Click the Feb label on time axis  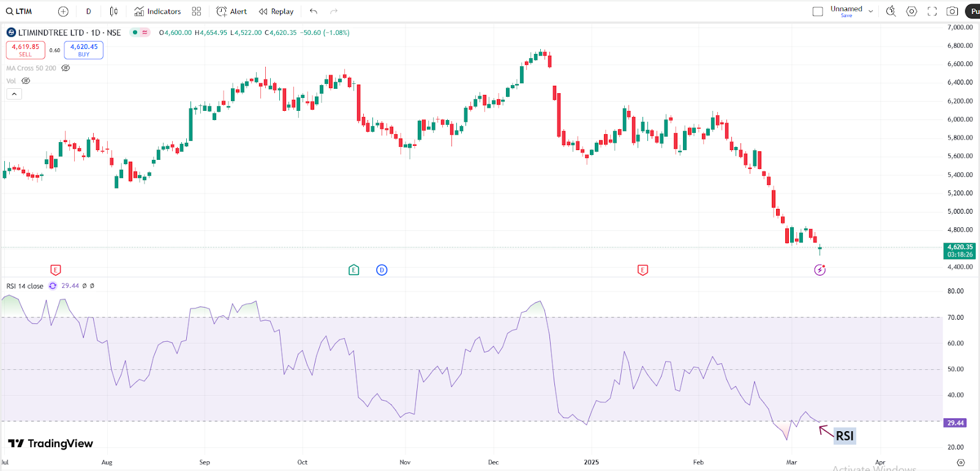tap(698, 462)
